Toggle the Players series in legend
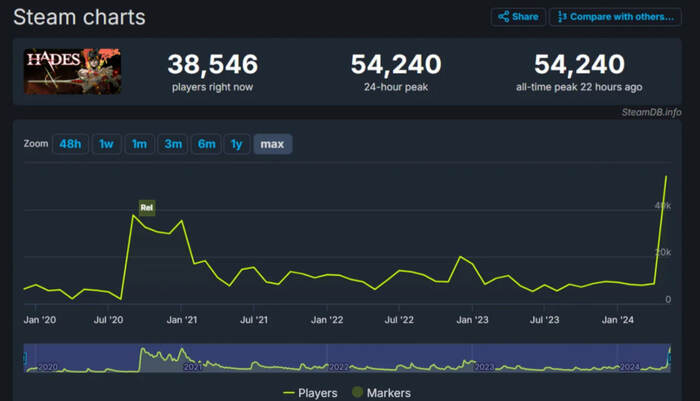The width and height of the screenshot is (700, 401). [310, 393]
